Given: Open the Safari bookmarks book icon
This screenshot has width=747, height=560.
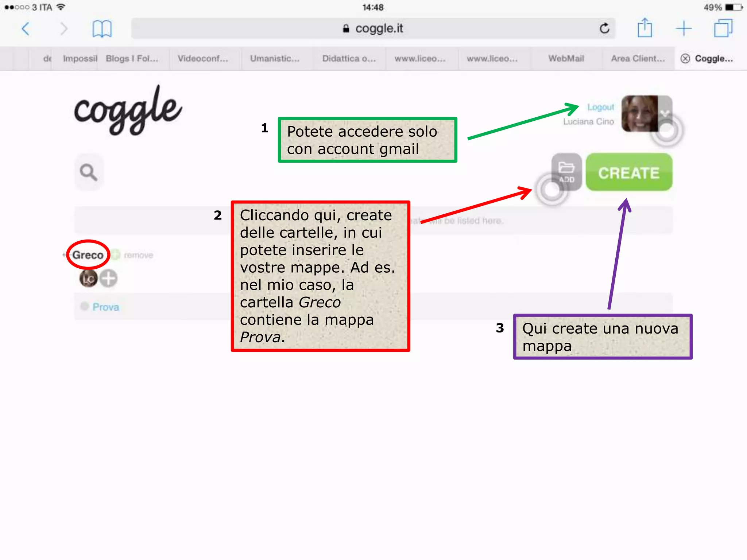Looking at the screenshot, I should click(x=102, y=28).
